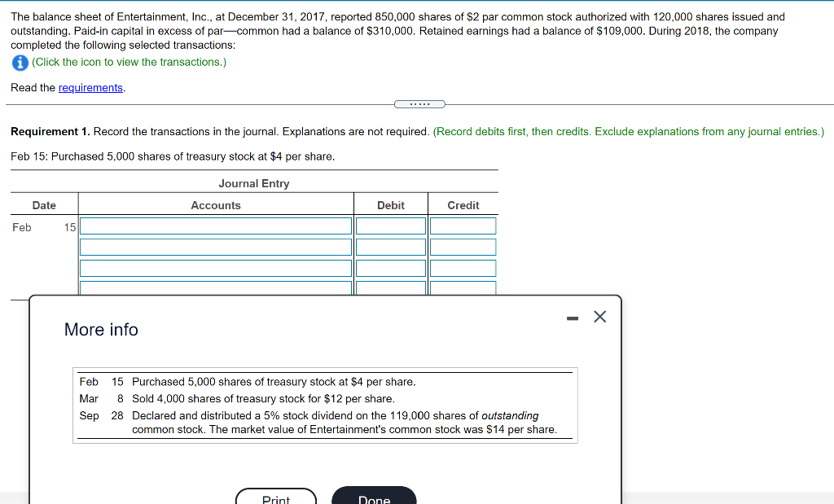Select the third row Credit field
Viewport: 834px width, 504px height.
point(463,267)
